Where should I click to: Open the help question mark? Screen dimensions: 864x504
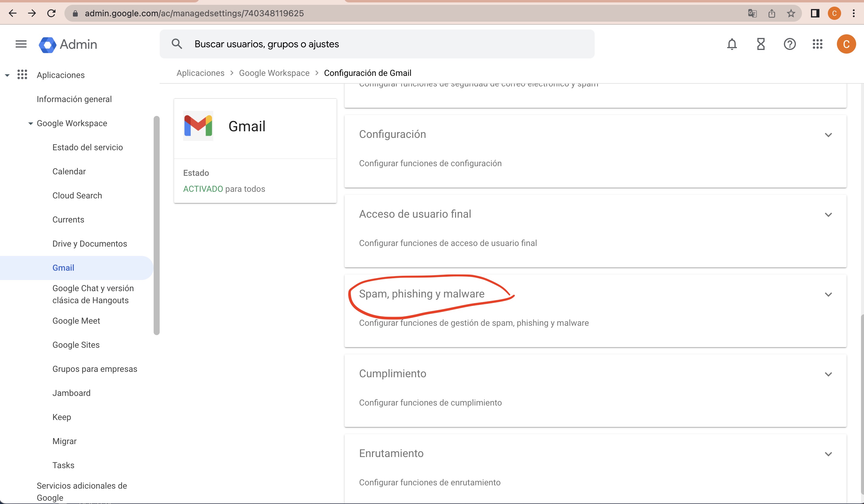pyautogui.click(x=790, y=44)
